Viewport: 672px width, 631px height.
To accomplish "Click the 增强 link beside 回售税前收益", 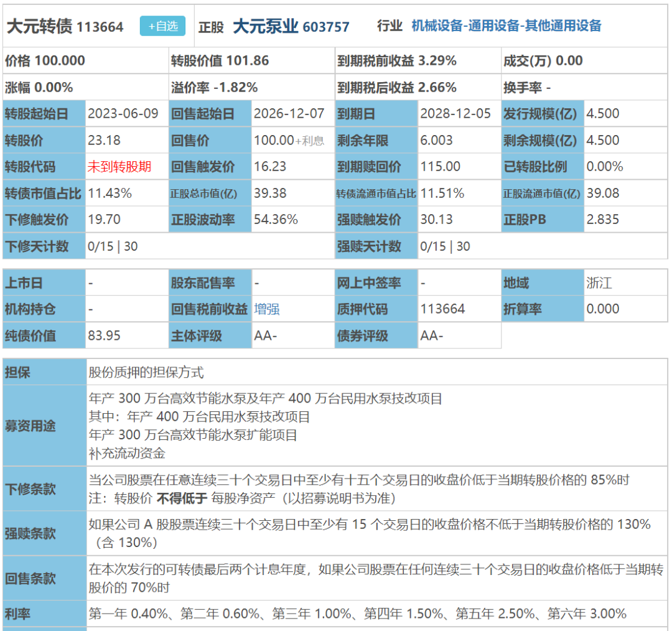I will (266, 309).
